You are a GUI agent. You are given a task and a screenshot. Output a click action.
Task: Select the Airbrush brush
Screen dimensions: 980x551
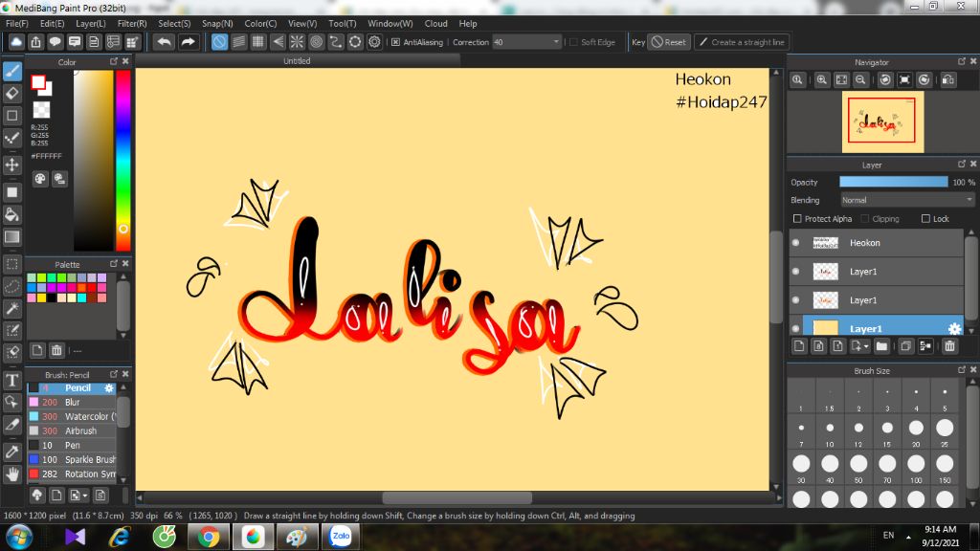click(72, 431)
